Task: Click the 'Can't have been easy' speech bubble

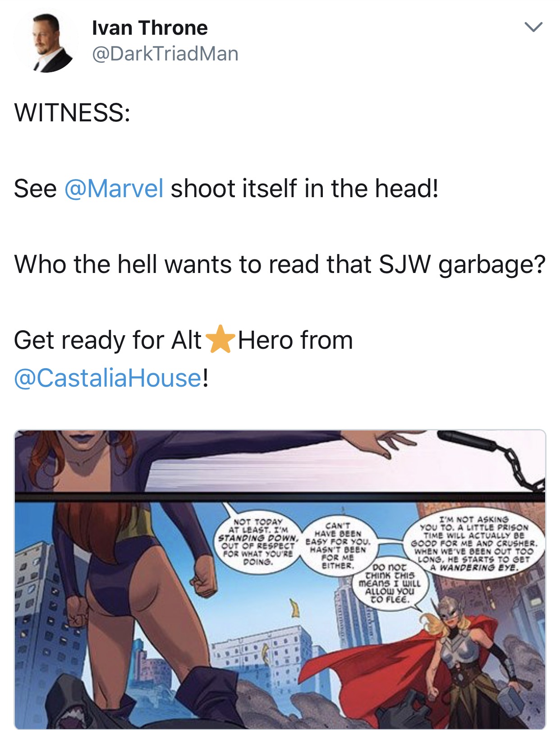Action: pyautogui.click(x=338, y=545)
